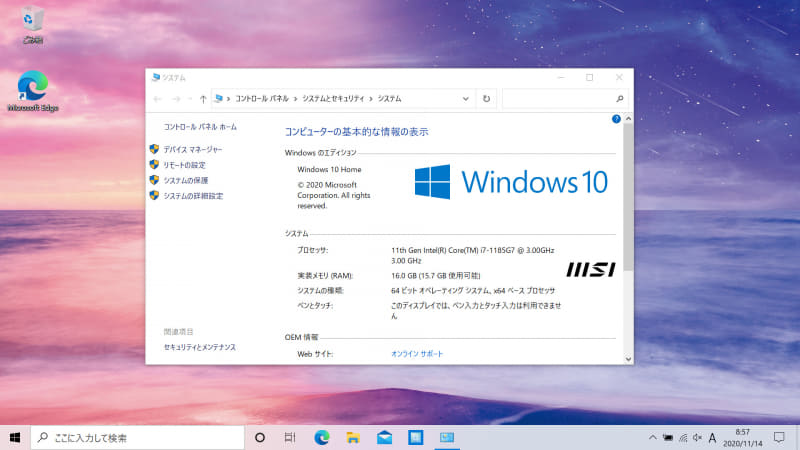The height and width of the screenshot is (450, 800).
Task: Open セキュリティとメンテナンス link
Action: pos(199,347)
